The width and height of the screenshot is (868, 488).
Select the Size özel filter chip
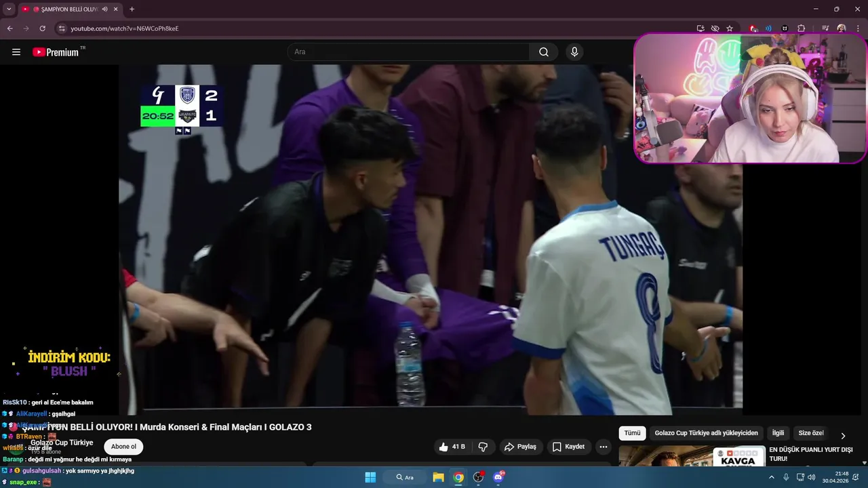coord(811,433)
